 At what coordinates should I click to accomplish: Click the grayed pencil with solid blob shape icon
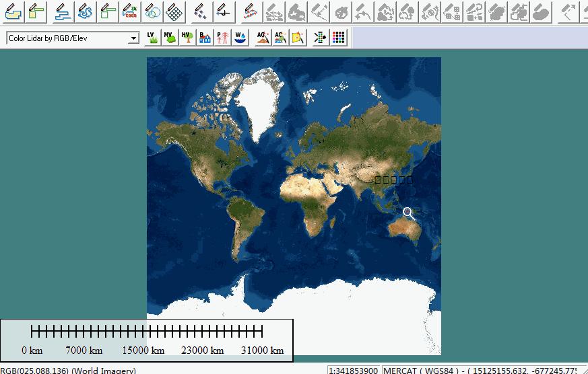(x=541, y=11)
